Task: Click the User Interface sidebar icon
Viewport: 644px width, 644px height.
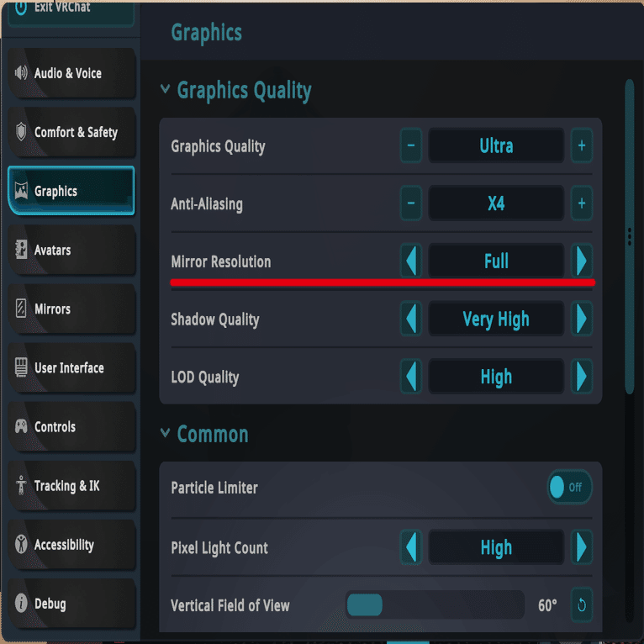Action: pyautogui.click(x=21, y=367)
